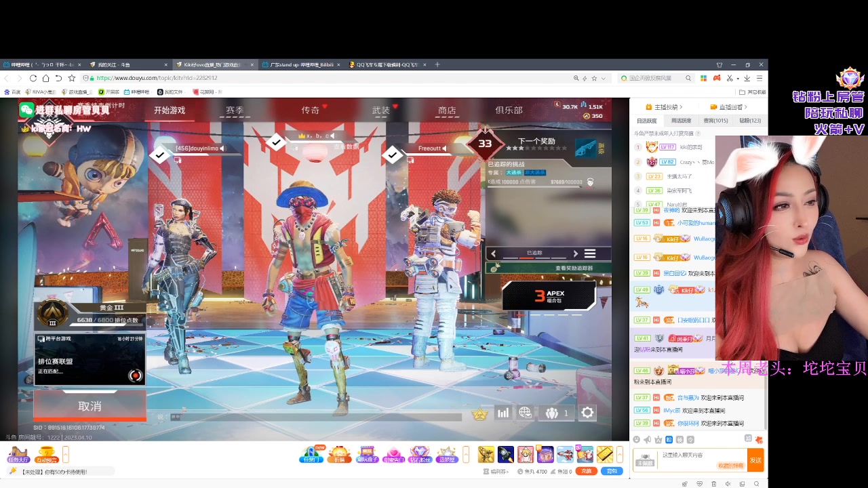
Task: Click the 互动预言 prediction icon
Action: point(46,454)
